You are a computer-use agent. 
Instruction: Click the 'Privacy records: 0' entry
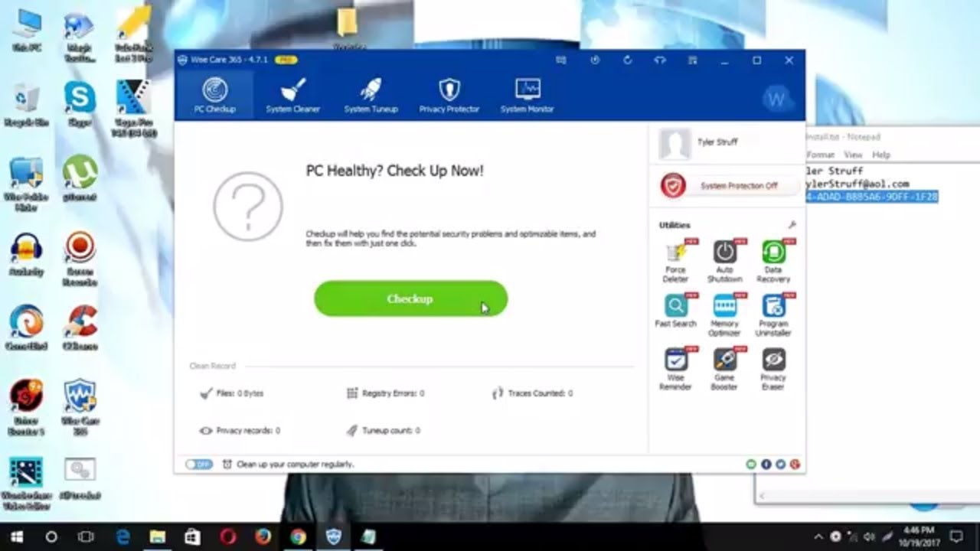[240, 431]
